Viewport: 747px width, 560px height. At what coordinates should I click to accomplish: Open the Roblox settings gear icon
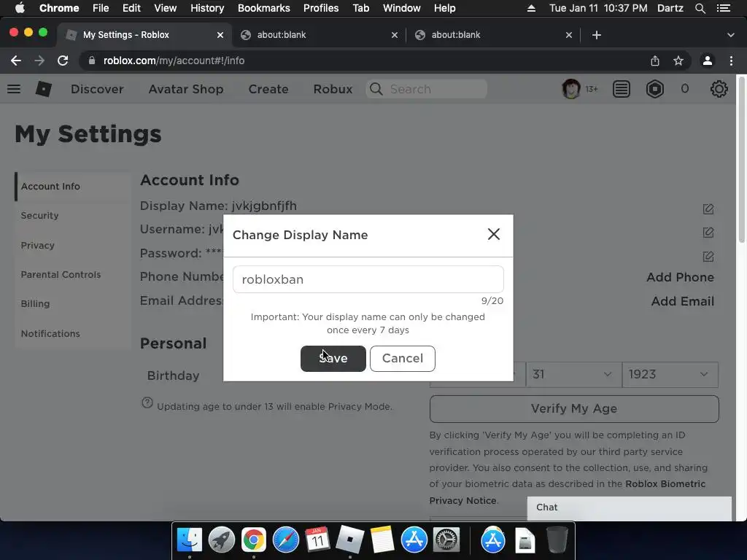tap(719, 89)
